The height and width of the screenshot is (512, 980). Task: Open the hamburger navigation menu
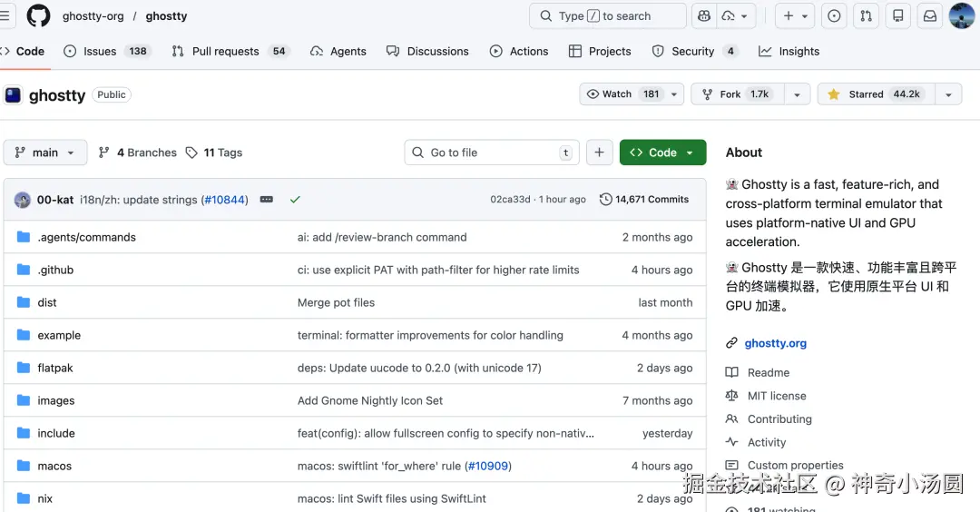point(5,15)
